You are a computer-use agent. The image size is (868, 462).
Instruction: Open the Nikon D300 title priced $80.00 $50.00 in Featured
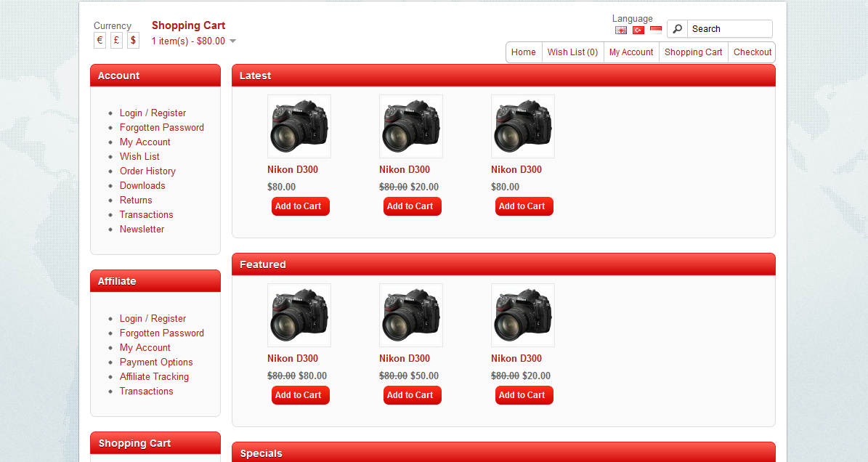click(x=404, y=359)
